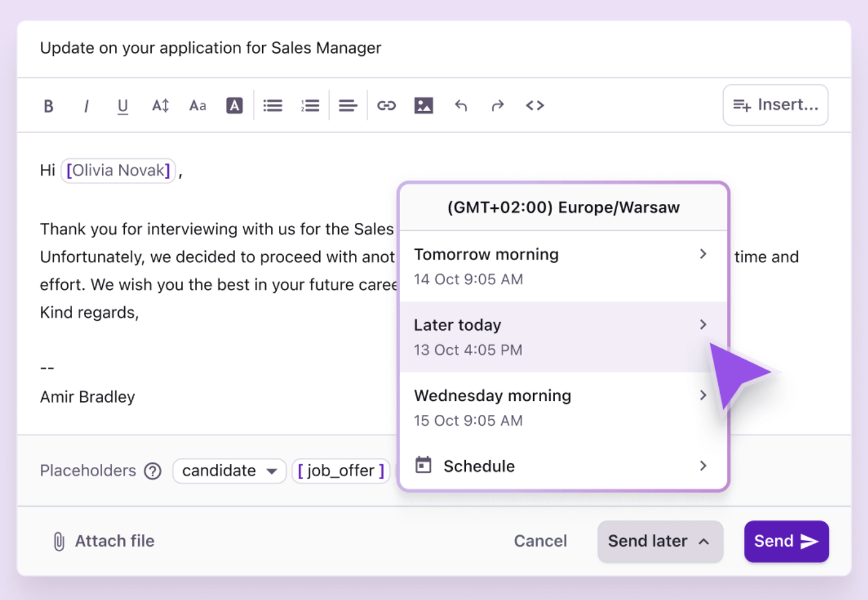Screen dimensions: 868x600
Task: Click the GMT+02:00 Europe/Warsaw timezone header
Action: tap(564, 208)
